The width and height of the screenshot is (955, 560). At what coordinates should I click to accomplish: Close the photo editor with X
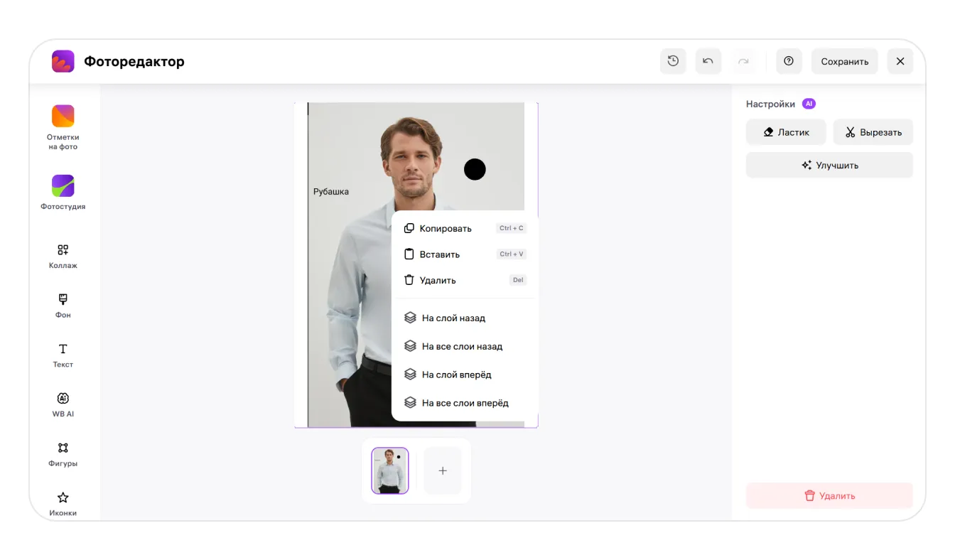[900, 61]
